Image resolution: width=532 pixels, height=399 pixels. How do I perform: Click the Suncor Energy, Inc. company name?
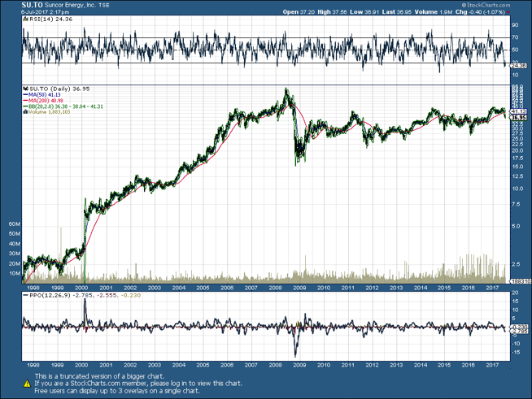[x=70, y=6]
